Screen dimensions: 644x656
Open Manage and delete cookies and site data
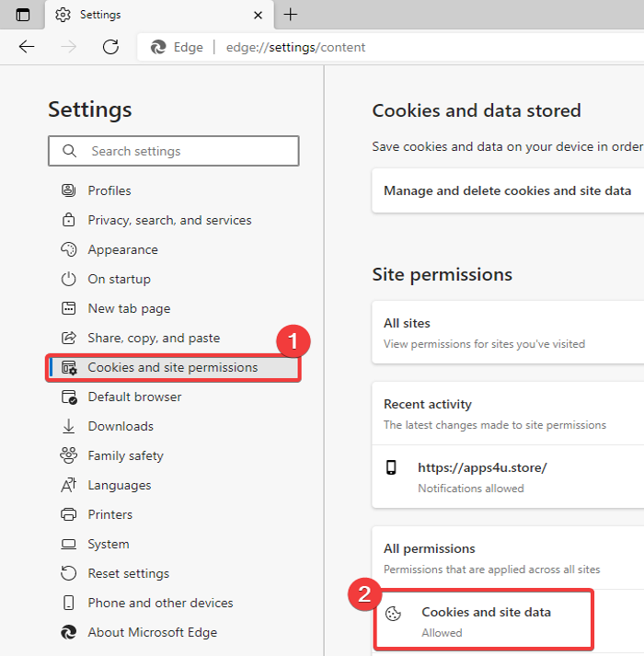click(x=507, y=190)
